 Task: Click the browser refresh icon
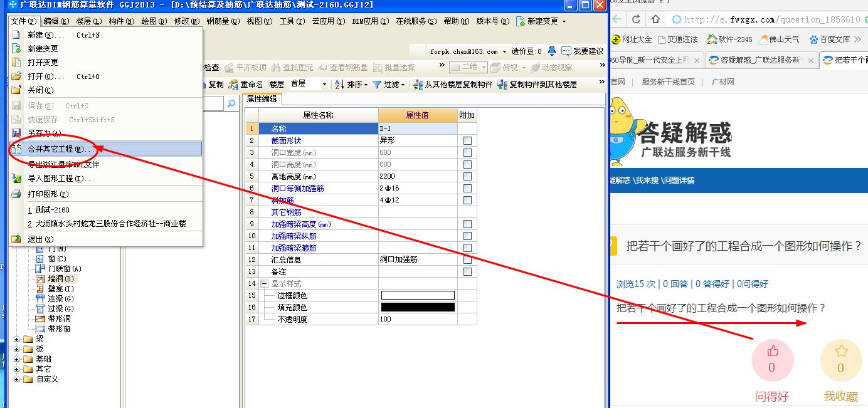(x=636, y=19)
